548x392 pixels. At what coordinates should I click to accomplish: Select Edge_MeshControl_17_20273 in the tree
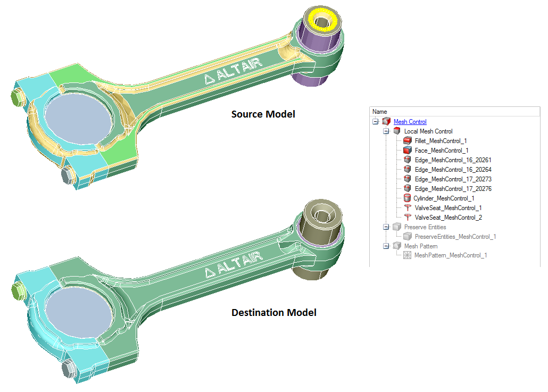tap(445, 179)
